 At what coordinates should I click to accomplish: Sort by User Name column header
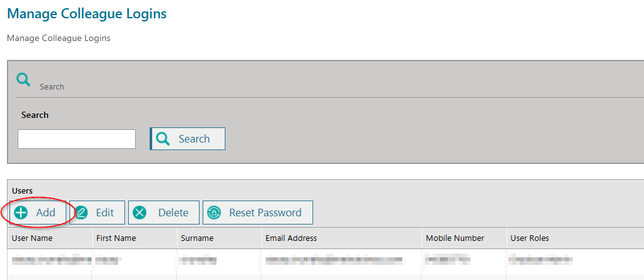(32, 238)
